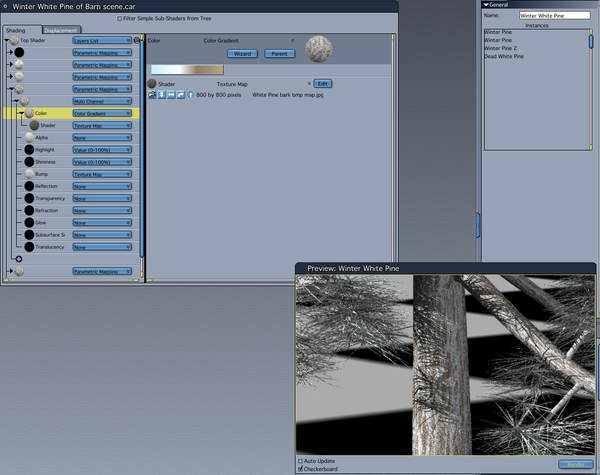Click the Refraction channel sphere icon
Image resolution: width=600 pixels, height=475 pixels.
(x=29, y=211)
